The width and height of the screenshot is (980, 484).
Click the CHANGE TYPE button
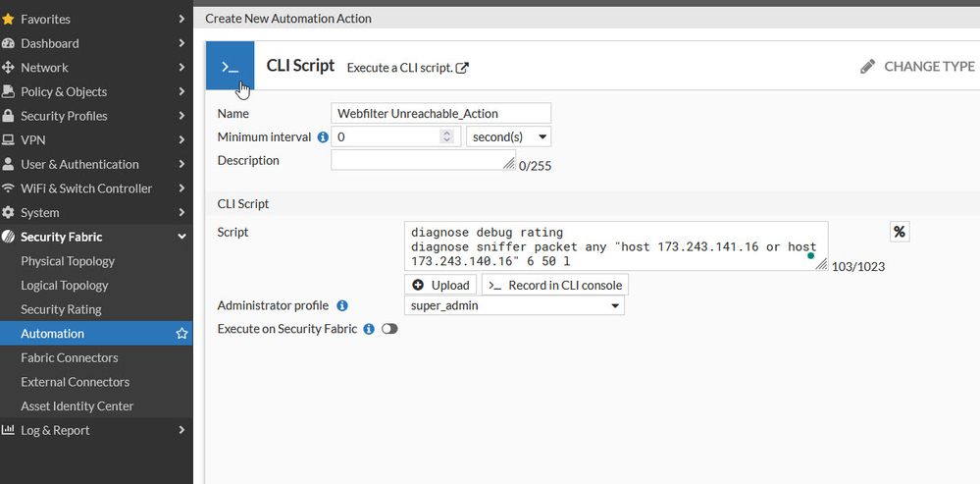click(917, 67)
